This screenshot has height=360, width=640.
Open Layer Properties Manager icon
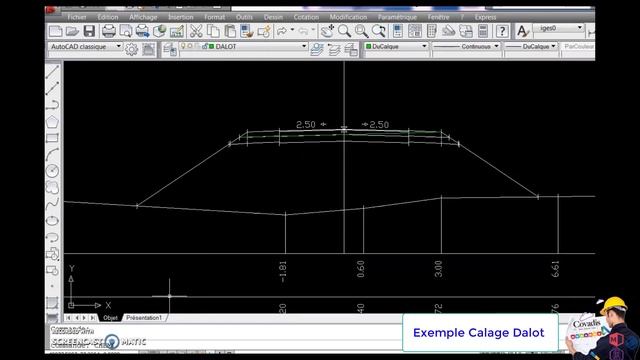pos(170,50)
